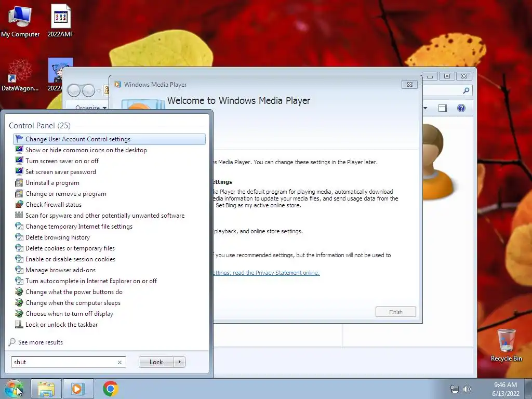Select Lock or unlock the taskbar
532x399 pixels.
click(109, 325)
